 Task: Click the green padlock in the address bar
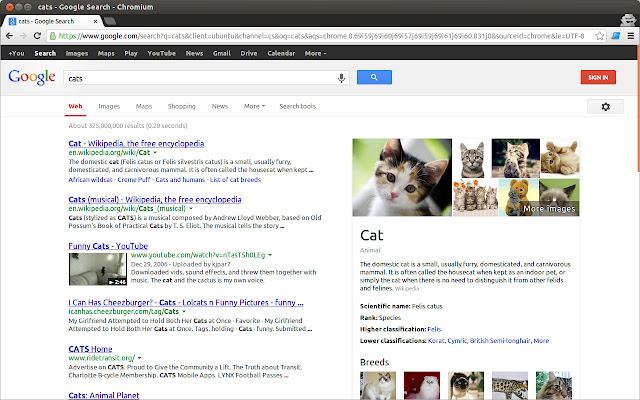click(53, 36)
